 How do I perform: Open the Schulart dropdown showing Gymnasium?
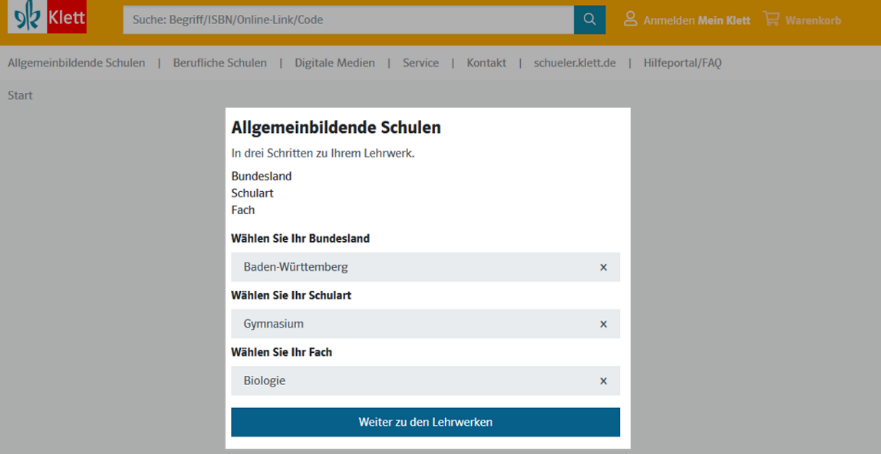(x=410, y=324)
